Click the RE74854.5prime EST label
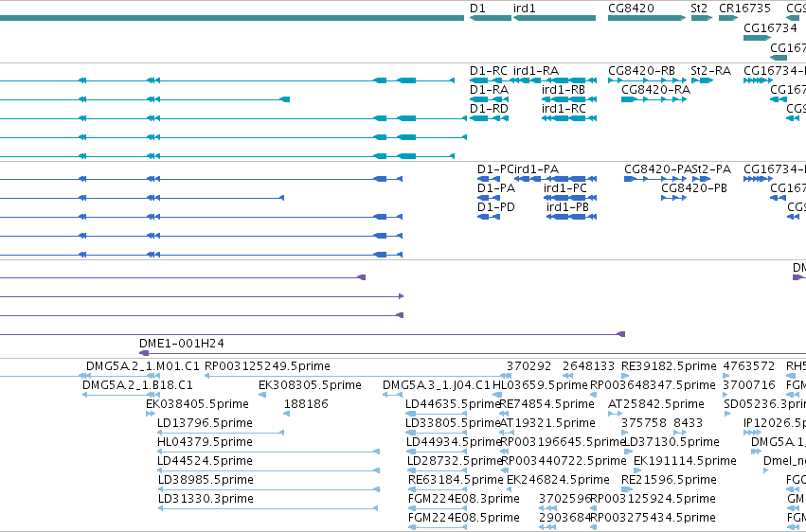806x532 pixels. coord(546,404)
